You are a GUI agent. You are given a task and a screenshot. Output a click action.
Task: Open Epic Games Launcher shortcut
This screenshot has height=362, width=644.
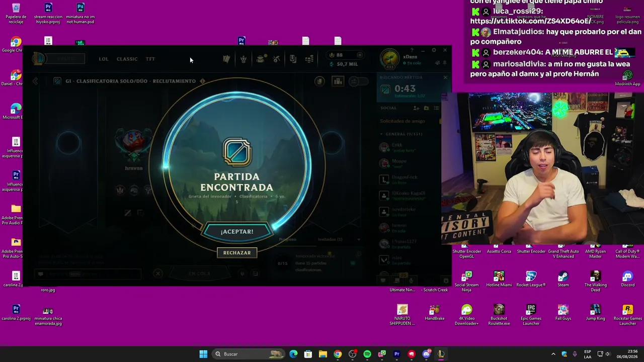531,315
